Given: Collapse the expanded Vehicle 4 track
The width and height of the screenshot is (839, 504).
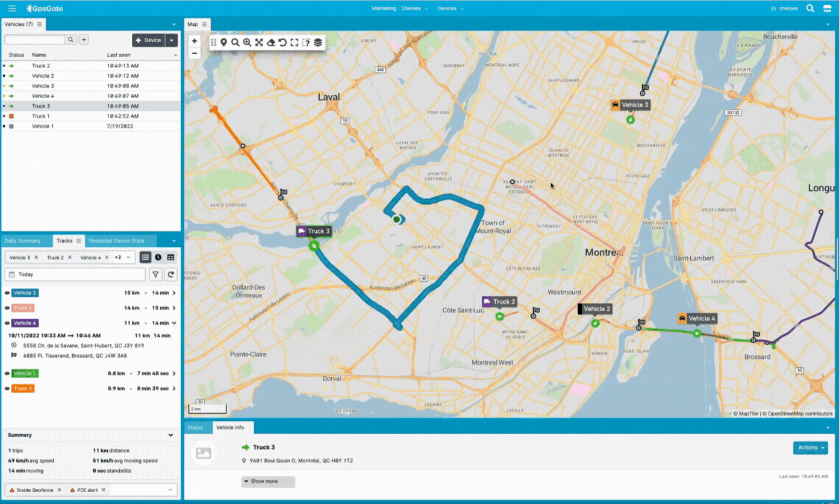Looking at the screenshot, I should tap(174, 323).
